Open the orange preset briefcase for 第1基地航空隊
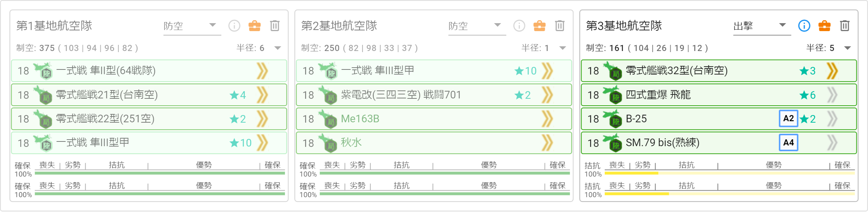The width and height of the screenshot is (868, 212). tap(255, 26)
